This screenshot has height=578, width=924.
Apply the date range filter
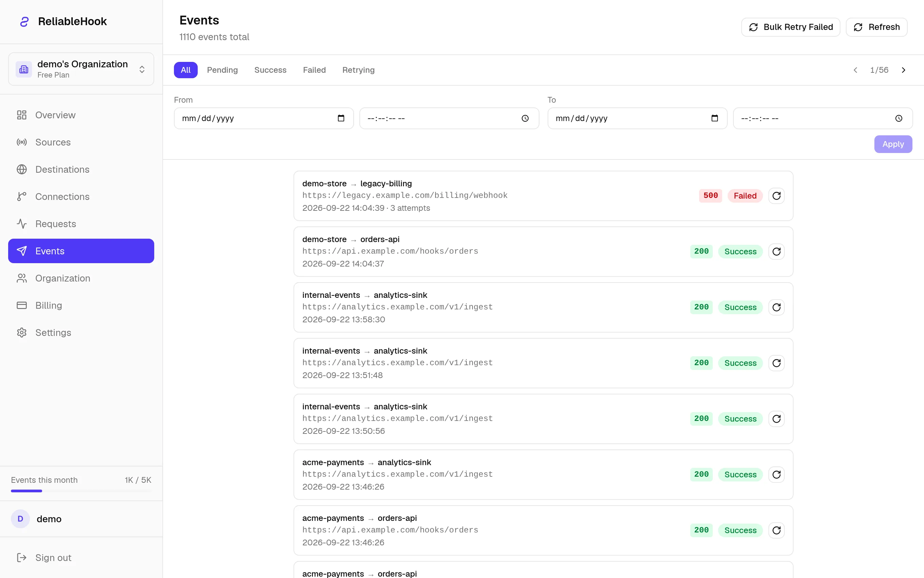tap(893, 144)
